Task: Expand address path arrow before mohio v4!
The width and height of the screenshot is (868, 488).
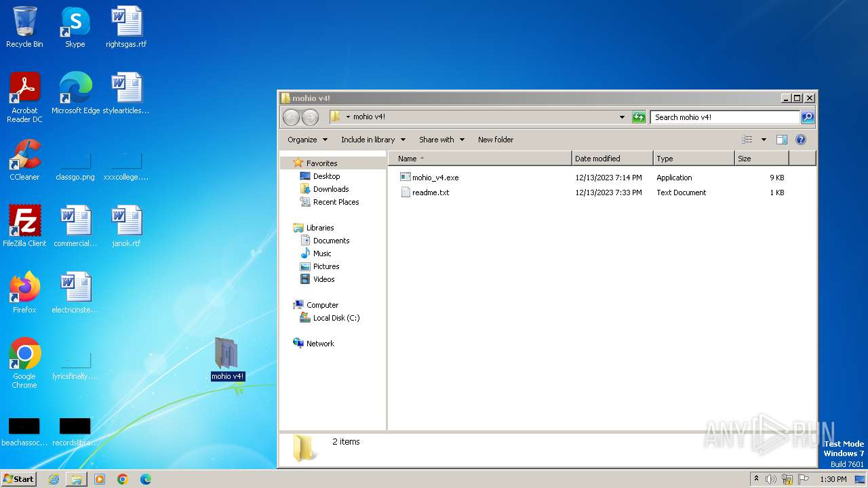Action: coord(348,117)
